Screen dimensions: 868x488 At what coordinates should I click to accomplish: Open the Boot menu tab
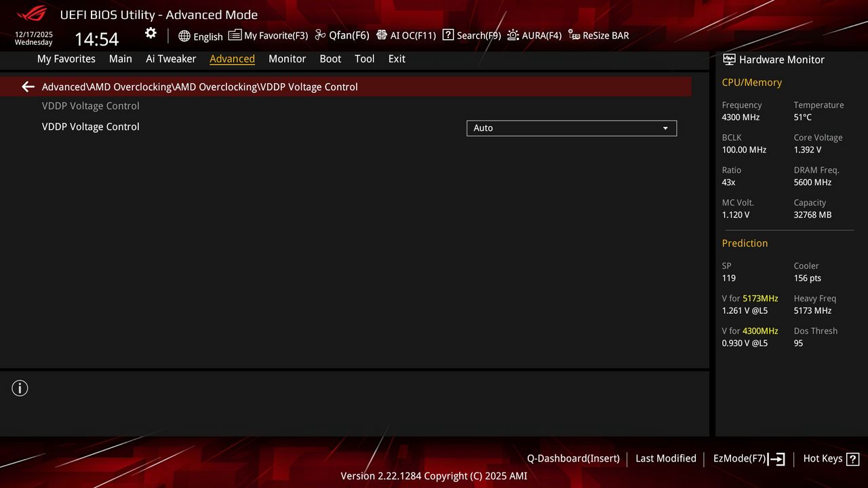click(330, 59)
